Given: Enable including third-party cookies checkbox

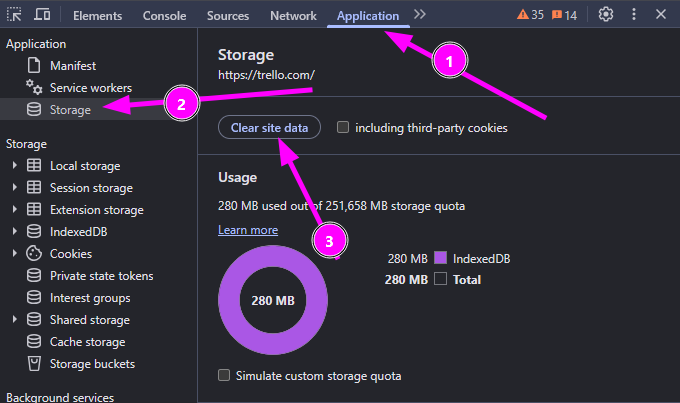Looking at the screenshot, I should (x=343, y=127).
